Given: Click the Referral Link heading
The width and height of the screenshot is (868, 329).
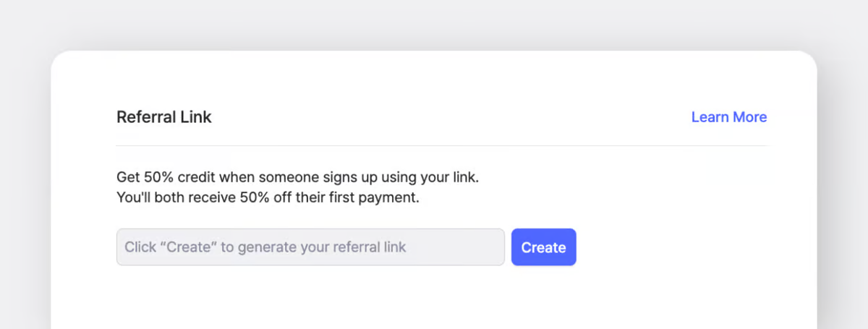Looking at the screenshot, I should (x=164, y=117).
